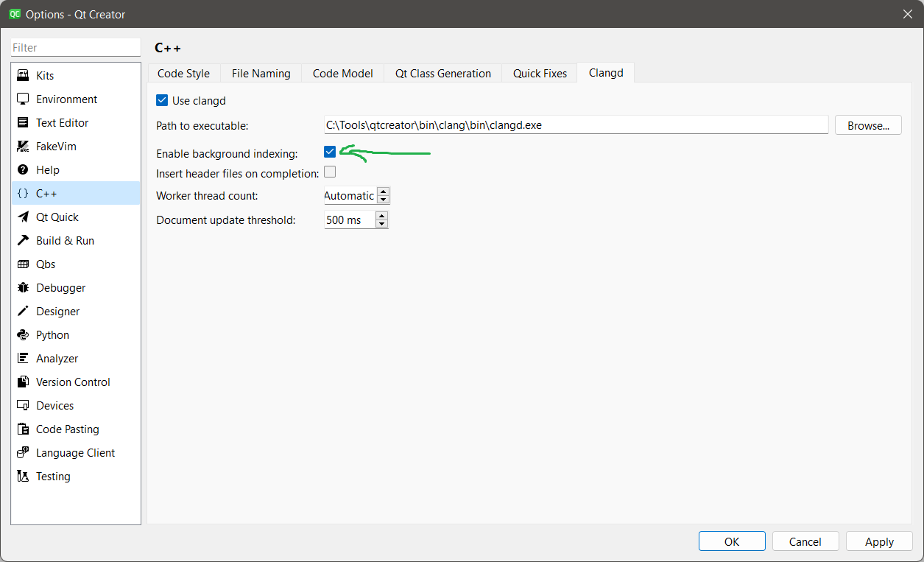Image resolution: width=924 pixels, height=562 pixels.
Task: Select the Environment monitor icon
Action: click(23, 99)
